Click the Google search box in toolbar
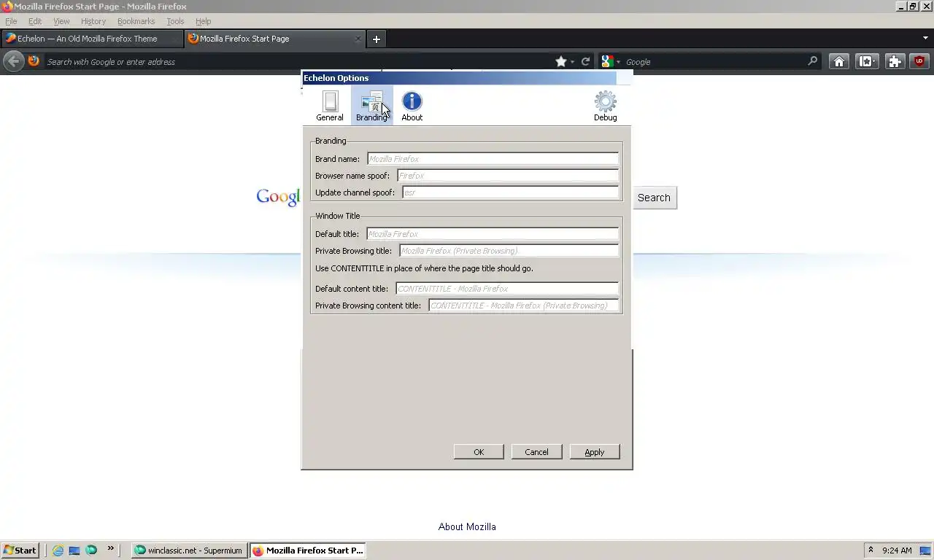The width and height of the screenshot is (934, 560). click(x=714, y=62)
